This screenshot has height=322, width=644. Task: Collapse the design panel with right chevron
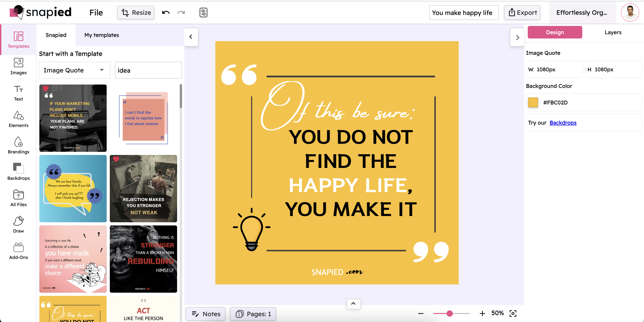coord(517,37)
